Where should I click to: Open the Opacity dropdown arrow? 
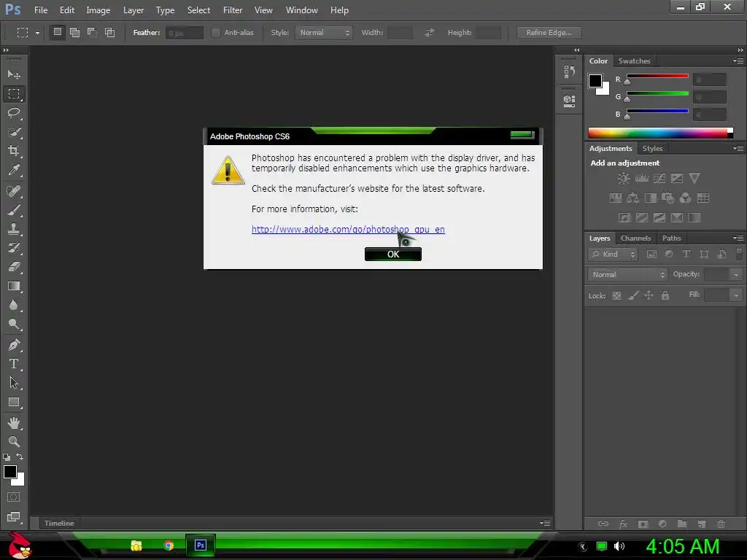point(736,275)
